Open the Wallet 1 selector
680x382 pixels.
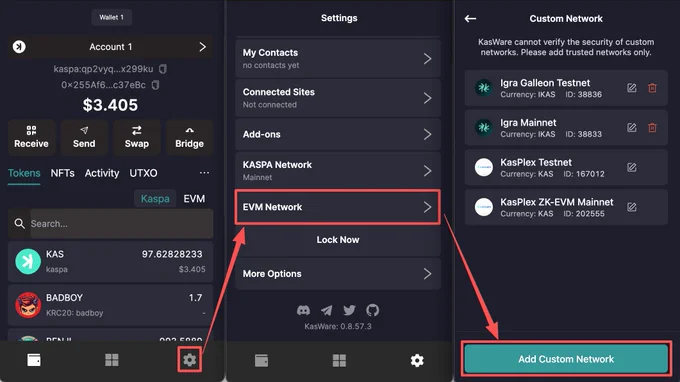tap(111, 17)
